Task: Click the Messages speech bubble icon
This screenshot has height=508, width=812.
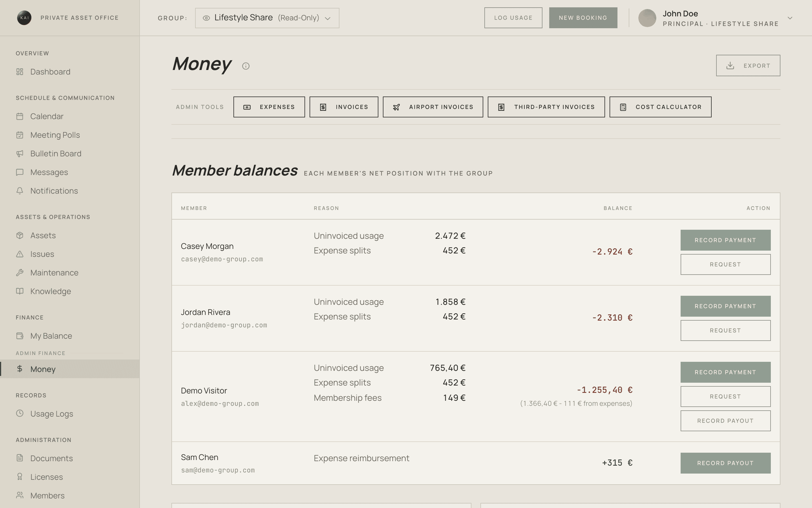Action: [20, 172]
